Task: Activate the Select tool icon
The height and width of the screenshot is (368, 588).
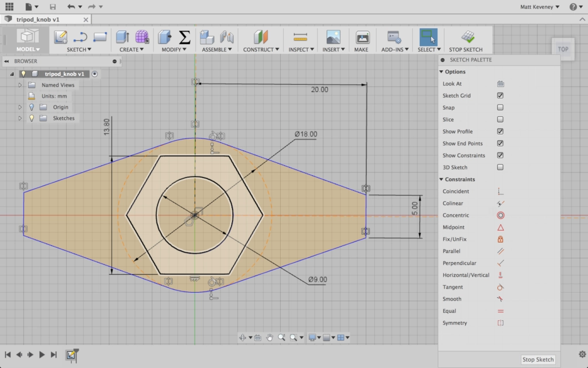Action: (x=428, y=37)
